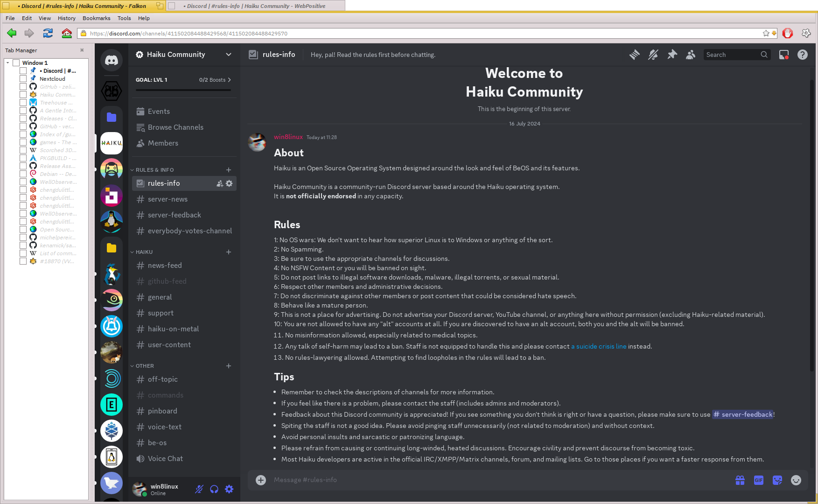The image size is (818, 504).
Task: Open Discord direct messages home icon
Action: 112,60
